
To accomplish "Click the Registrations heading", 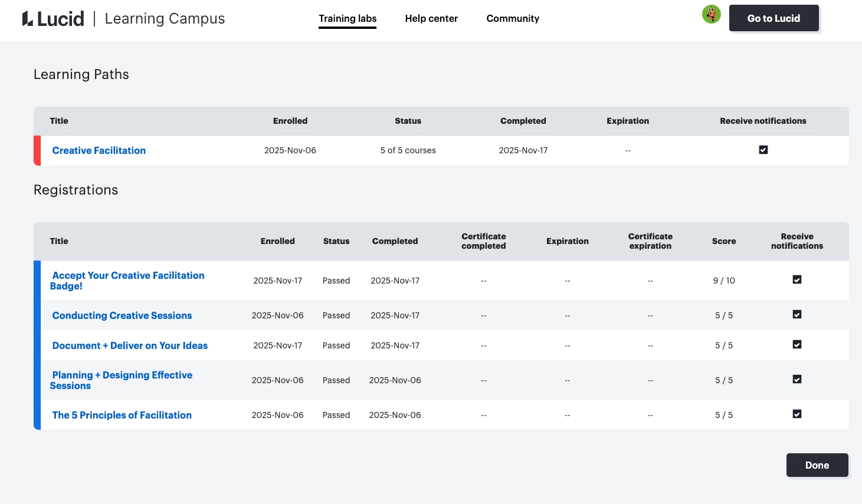I will [x=76, y=190].
